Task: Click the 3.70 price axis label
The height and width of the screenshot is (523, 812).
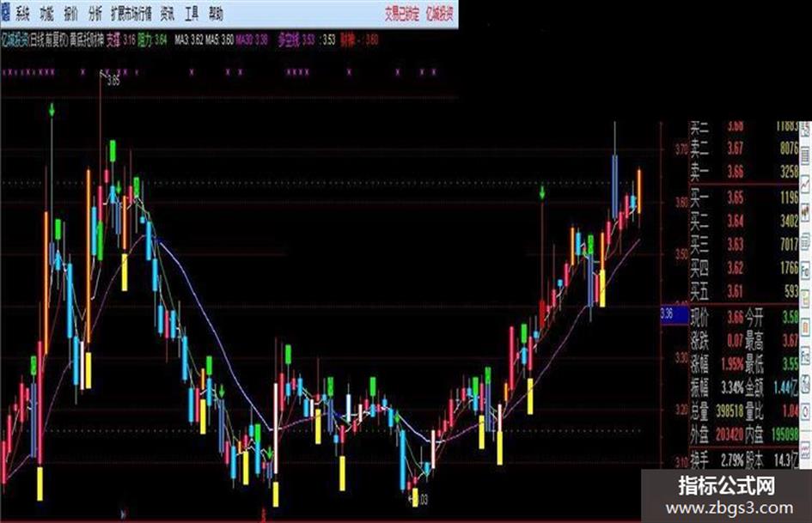Action: coord(681,150)
